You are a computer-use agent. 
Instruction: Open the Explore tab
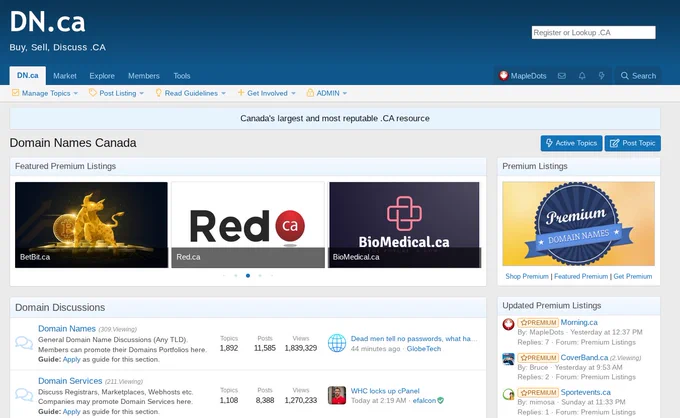pos(102,76)
